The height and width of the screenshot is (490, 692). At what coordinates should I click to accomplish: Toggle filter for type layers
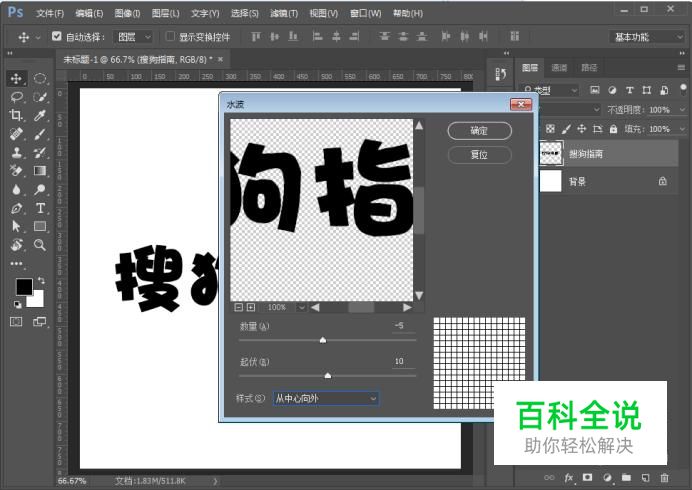629,90
